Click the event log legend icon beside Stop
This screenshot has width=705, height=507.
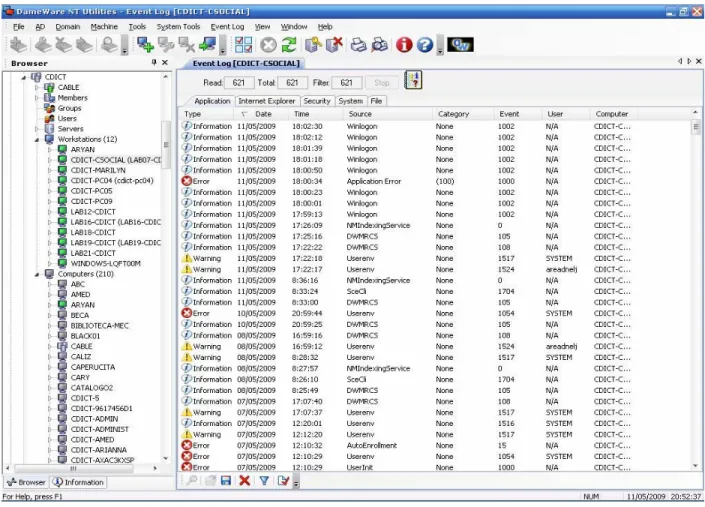tap(413, 80)
